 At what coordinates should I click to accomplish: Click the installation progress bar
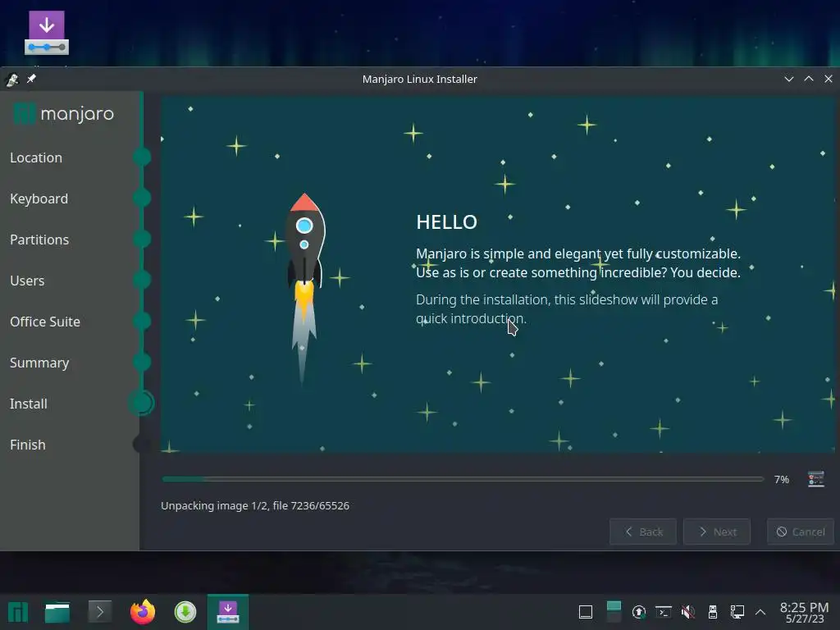click(x=463, y=479)
